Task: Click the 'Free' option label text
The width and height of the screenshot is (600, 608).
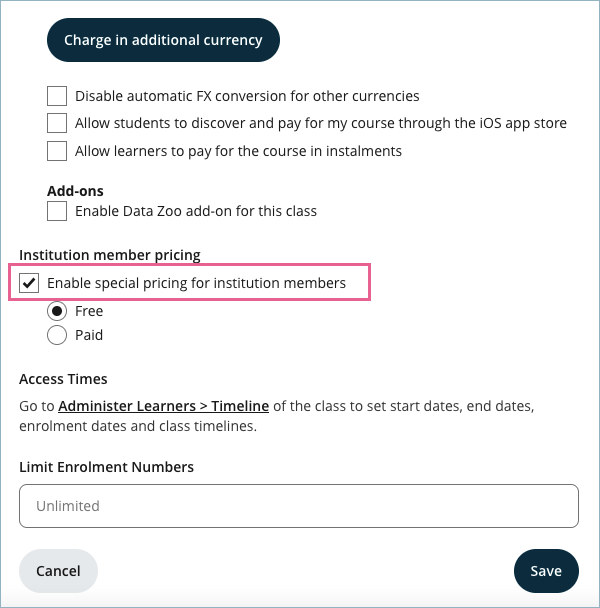Action: [x=89, y=311]
